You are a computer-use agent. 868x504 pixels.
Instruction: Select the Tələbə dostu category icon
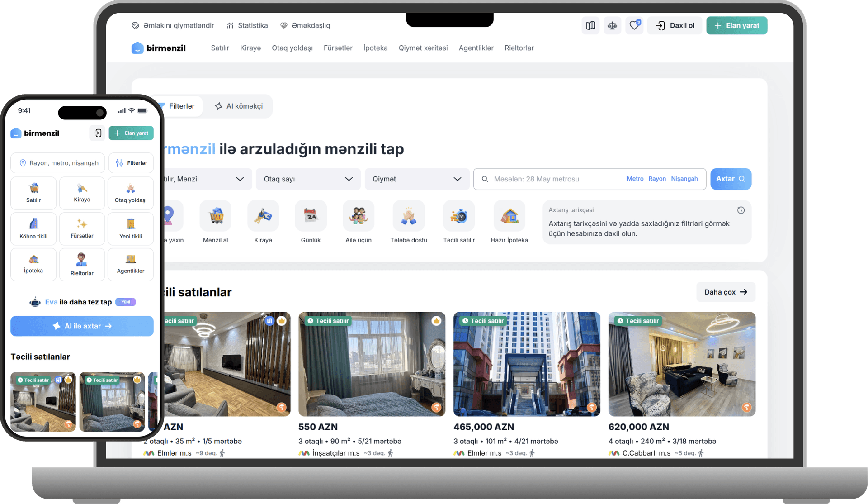tap(409, 215)
